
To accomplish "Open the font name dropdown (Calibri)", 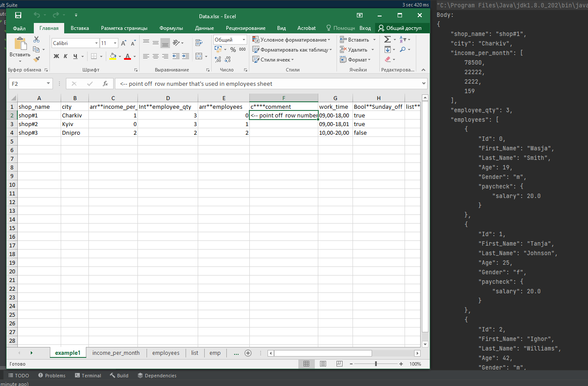I will click(96, 43).
